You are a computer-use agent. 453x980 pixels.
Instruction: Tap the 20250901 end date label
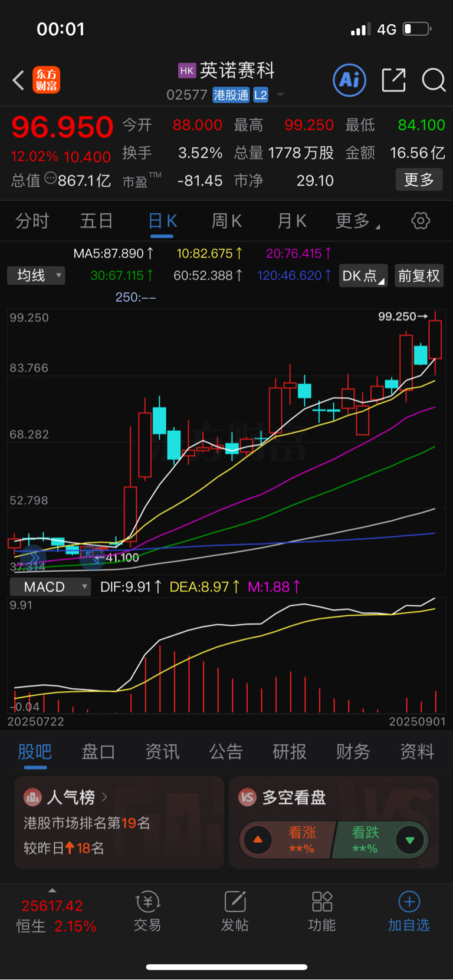click(x=418, y=721)
